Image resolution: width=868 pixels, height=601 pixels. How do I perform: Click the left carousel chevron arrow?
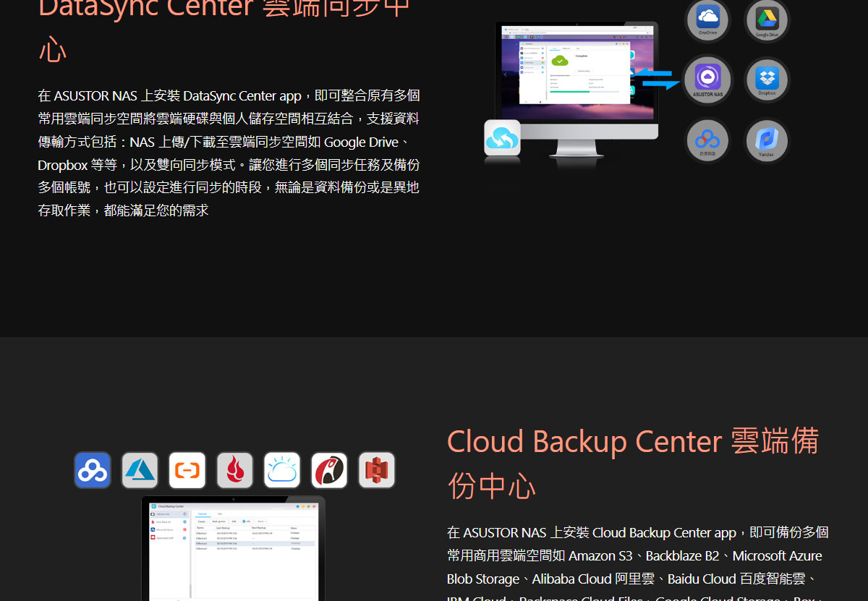click(505, 74)
